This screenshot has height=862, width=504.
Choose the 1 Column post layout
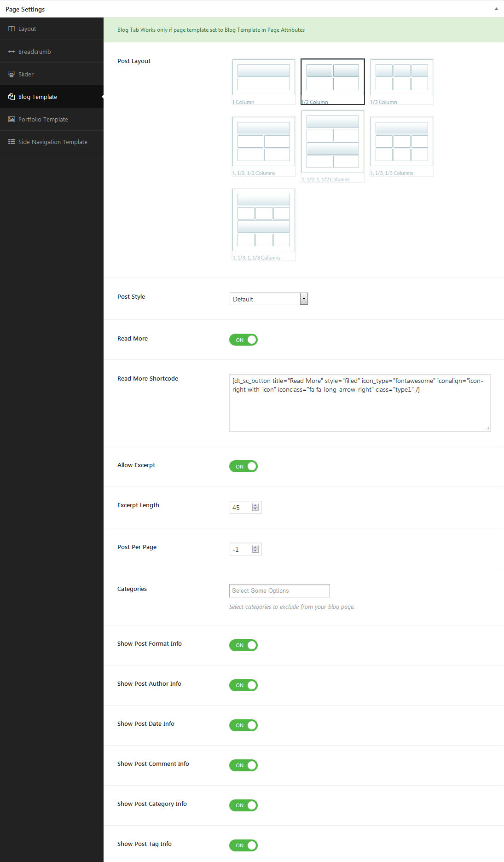coord(264,81)
